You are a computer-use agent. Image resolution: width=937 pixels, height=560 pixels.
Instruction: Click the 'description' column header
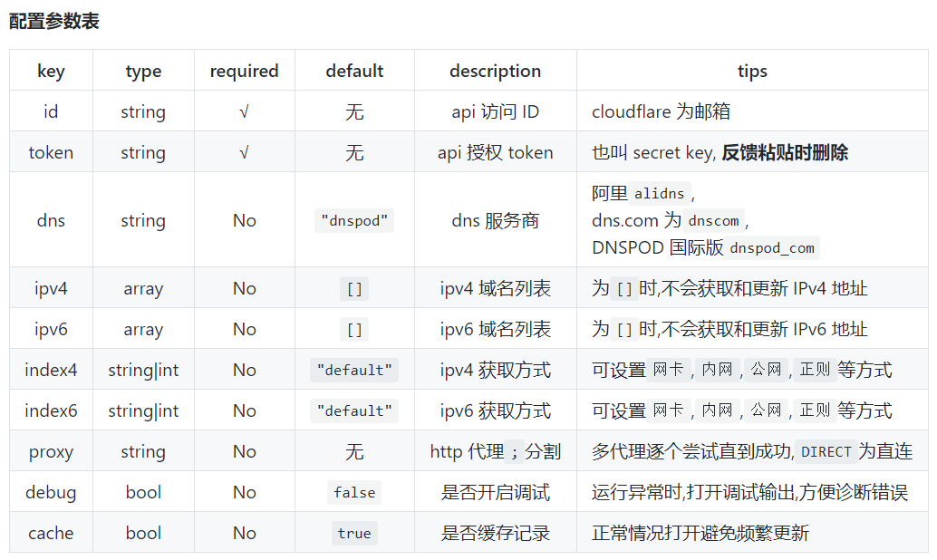(496, 71)
